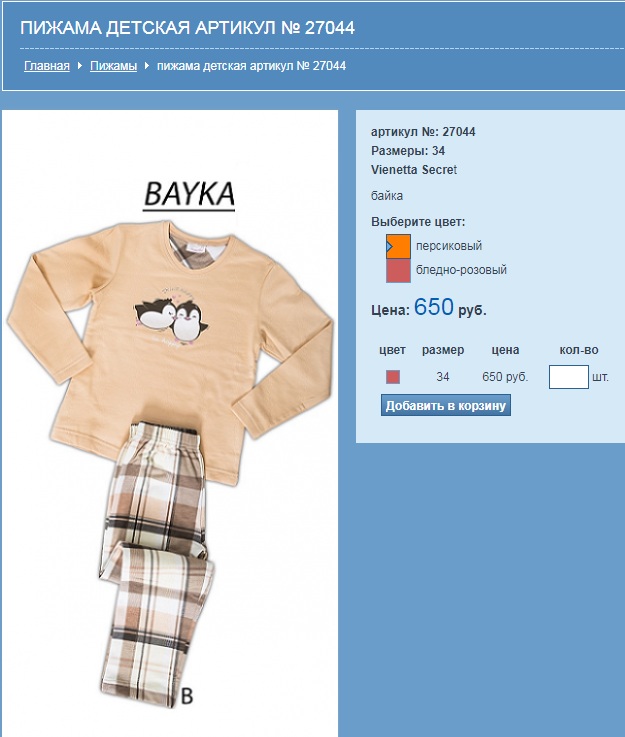This screenshot has height=737, width=625.
Task: Click the current breadcrumb пижама детская item
Action: 251,66
